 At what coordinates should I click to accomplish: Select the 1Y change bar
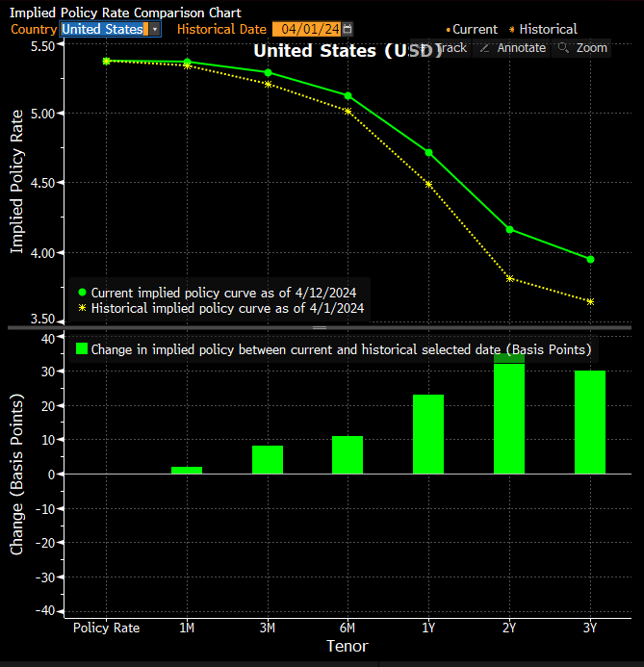point(428,434)
